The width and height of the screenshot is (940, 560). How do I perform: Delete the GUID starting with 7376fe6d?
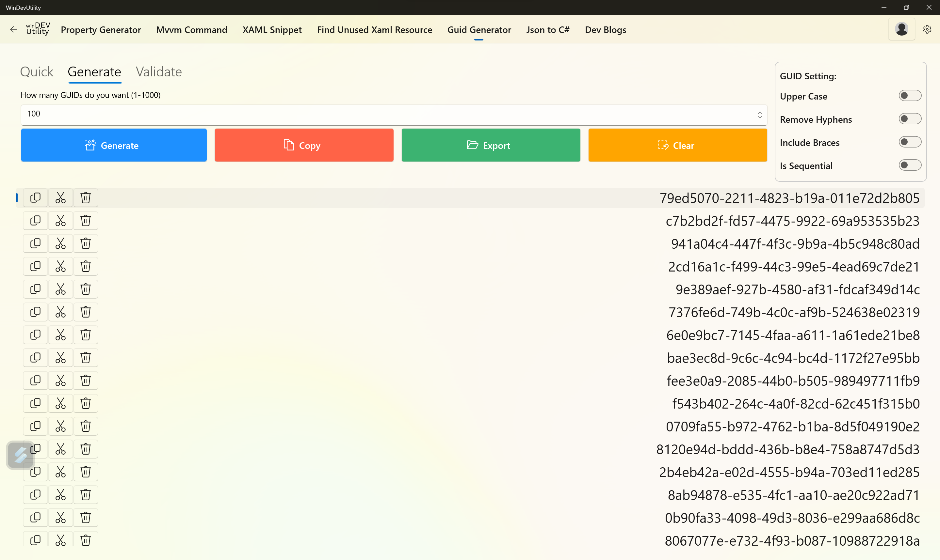86,312
